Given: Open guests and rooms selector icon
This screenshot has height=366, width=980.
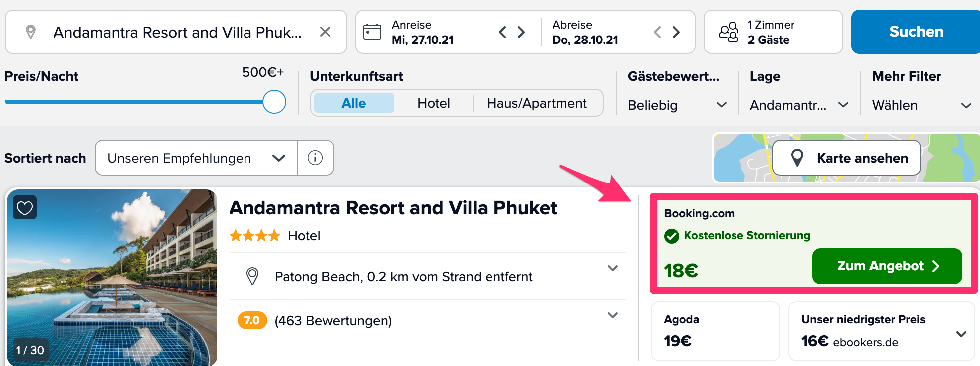Looking at the screenshot, I should (729, 32).
